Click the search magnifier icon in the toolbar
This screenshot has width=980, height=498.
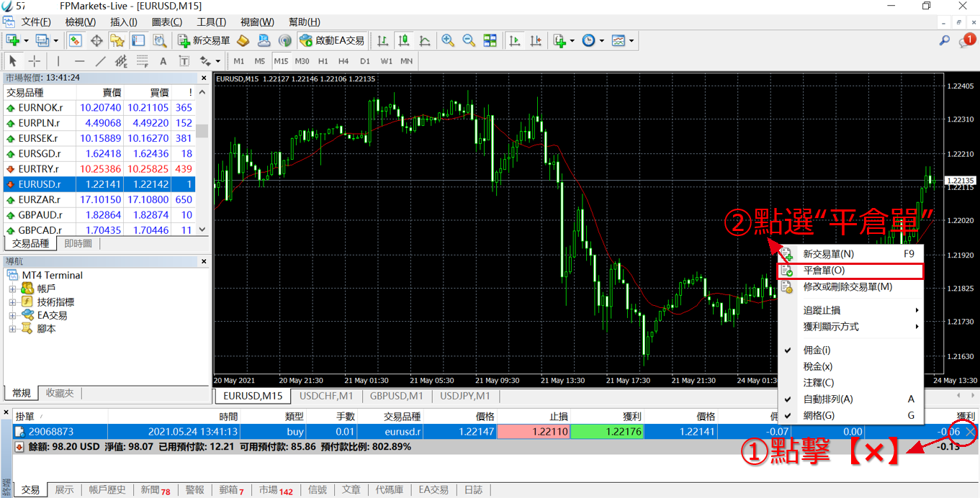[945, 40]
